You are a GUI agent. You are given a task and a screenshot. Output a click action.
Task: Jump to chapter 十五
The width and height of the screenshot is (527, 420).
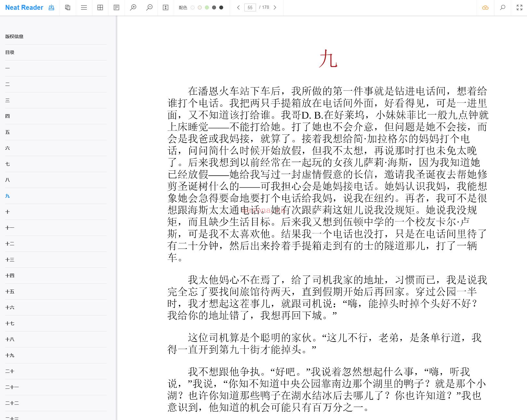pos(56,291)
